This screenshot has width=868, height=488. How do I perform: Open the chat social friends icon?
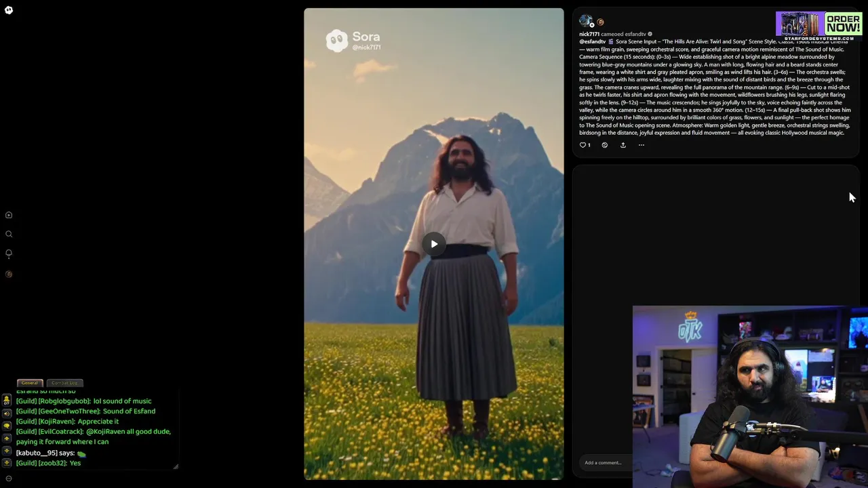click(x=7, y=400)
